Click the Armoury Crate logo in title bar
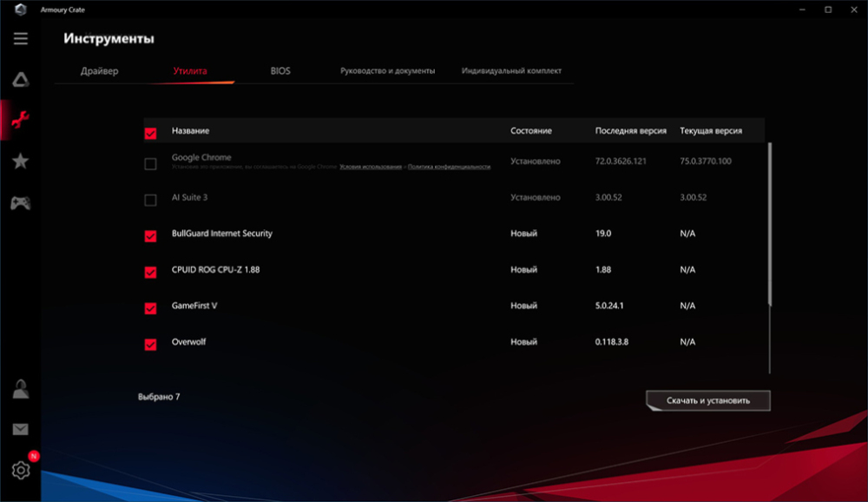The image size is (868, 502). [21, 10]
